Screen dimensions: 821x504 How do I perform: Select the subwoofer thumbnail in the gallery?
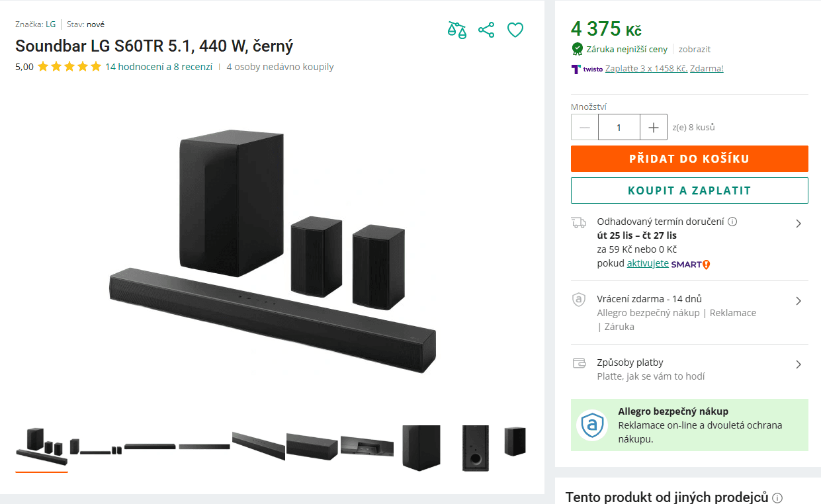pos(421,448)
